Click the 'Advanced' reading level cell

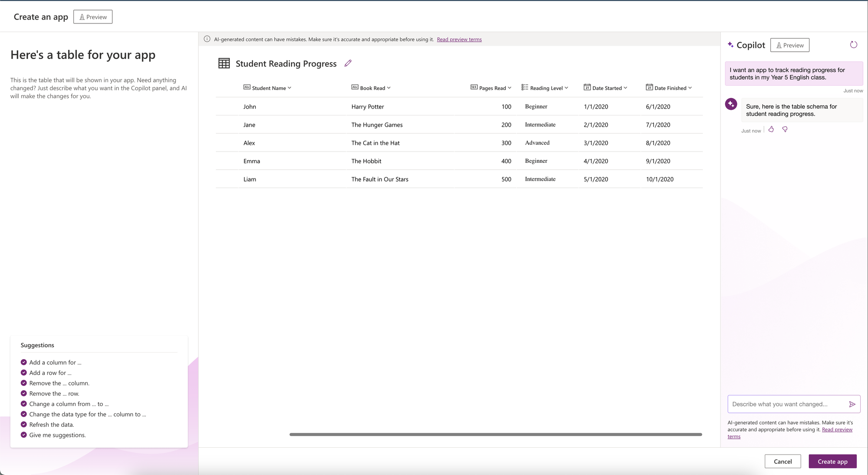[x=537, y=143]
